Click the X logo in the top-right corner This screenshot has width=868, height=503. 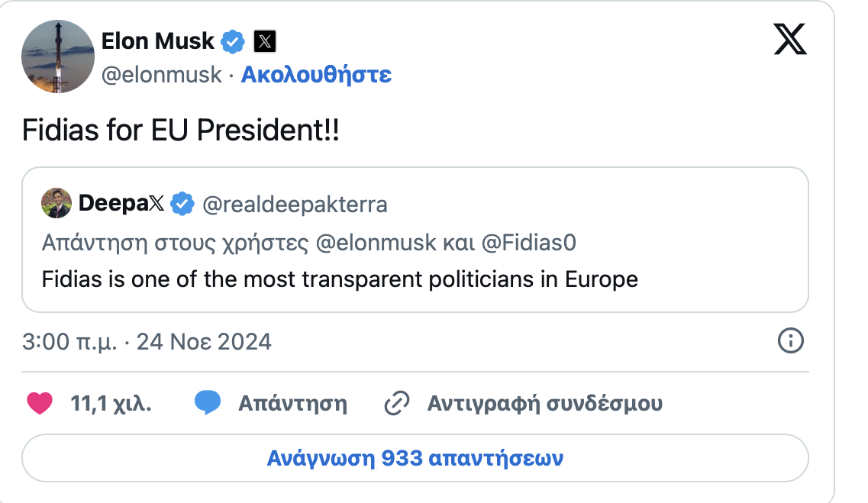790,39
